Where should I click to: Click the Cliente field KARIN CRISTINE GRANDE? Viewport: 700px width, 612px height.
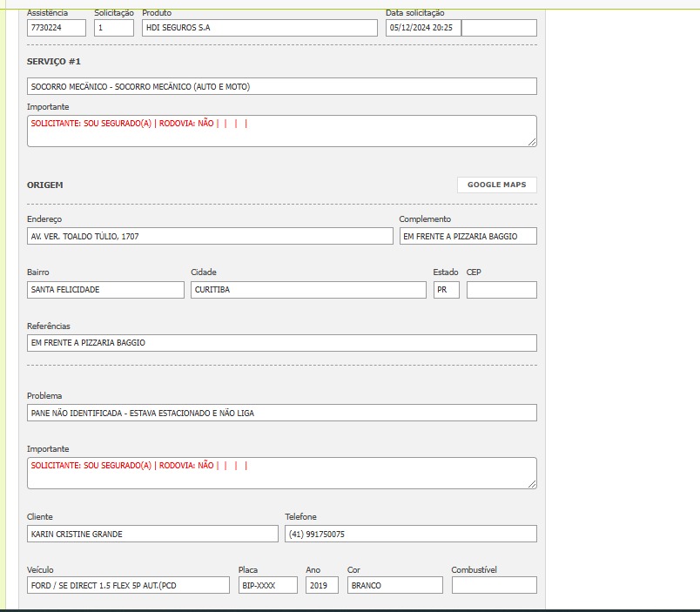[x=152, y=534]
